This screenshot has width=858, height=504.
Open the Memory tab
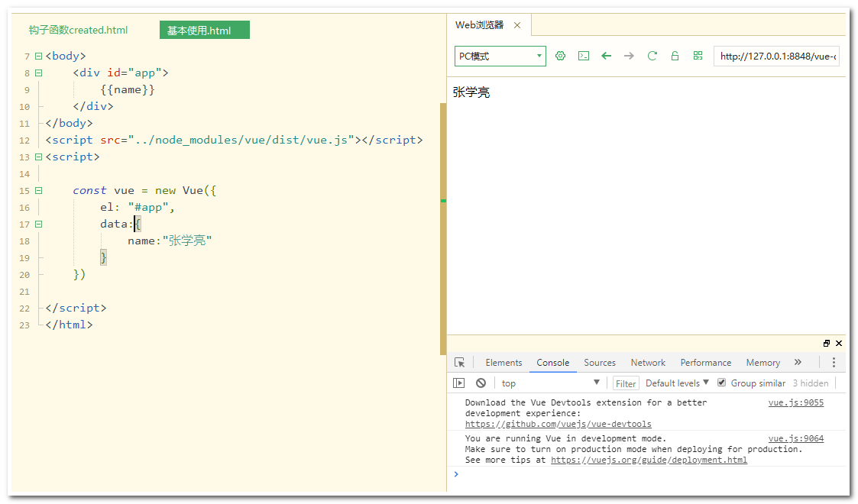tap(762, 363)
